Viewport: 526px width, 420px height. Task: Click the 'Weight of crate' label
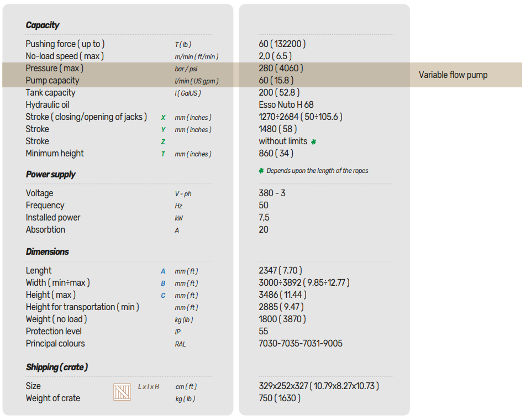[52, 398]
